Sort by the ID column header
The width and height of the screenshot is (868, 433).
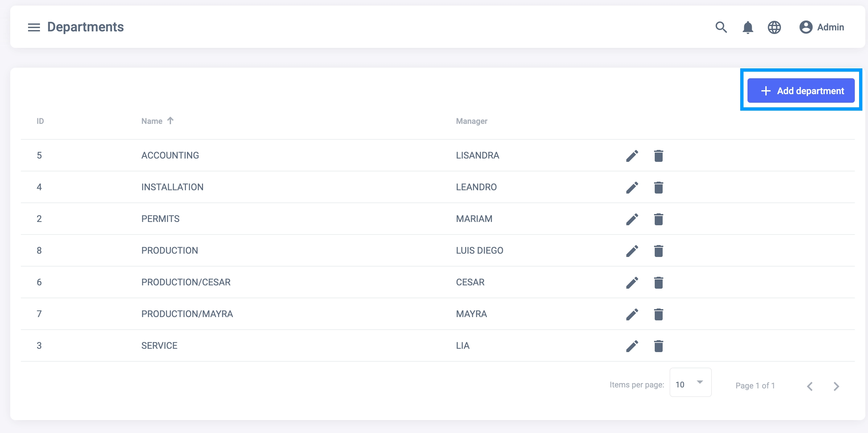40,121
